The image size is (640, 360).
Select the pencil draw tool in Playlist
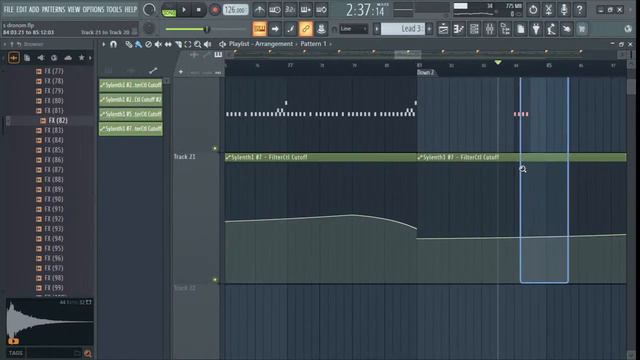click(129, 44)
